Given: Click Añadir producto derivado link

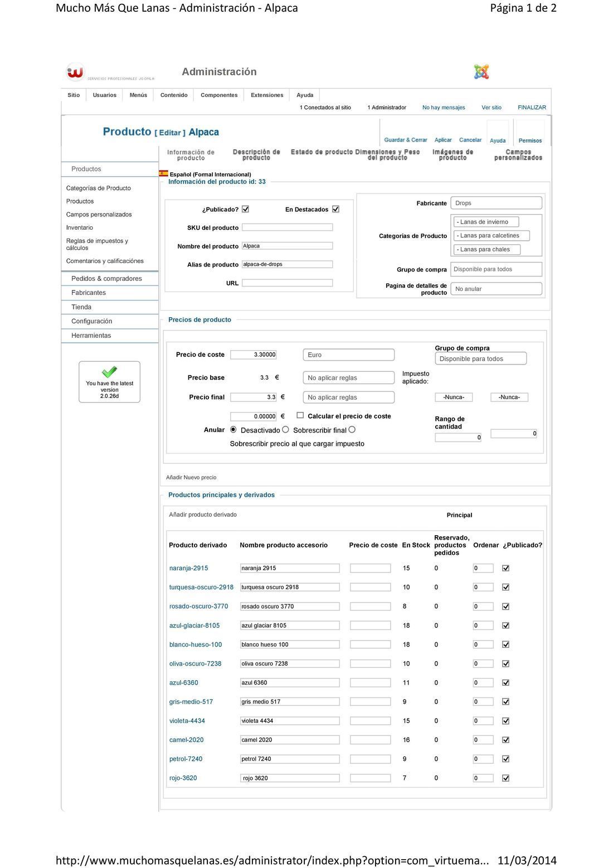Looking at the screenshot, I should pos(203,515).
